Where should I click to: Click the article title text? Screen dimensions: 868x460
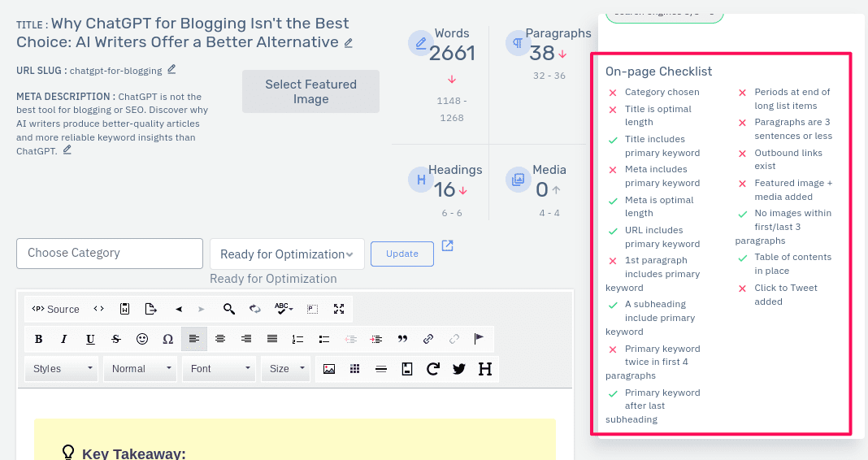pyautogui.click(x=183, y=33)
